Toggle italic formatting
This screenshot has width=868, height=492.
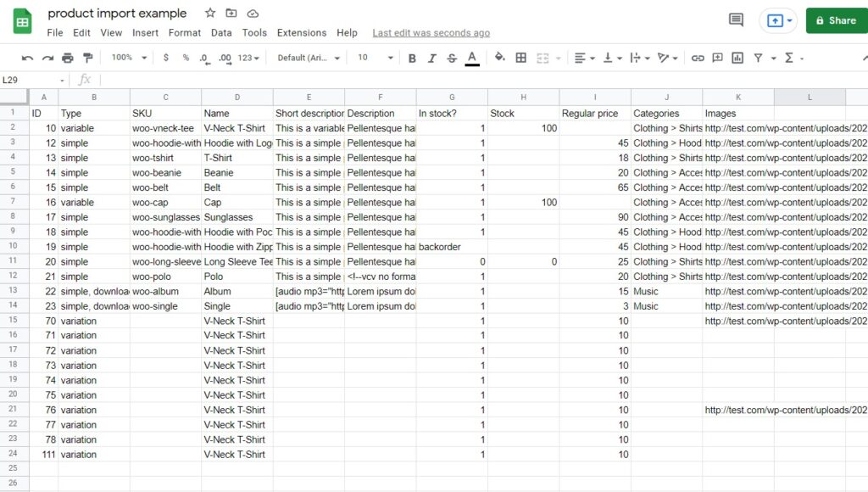(431, 59)
